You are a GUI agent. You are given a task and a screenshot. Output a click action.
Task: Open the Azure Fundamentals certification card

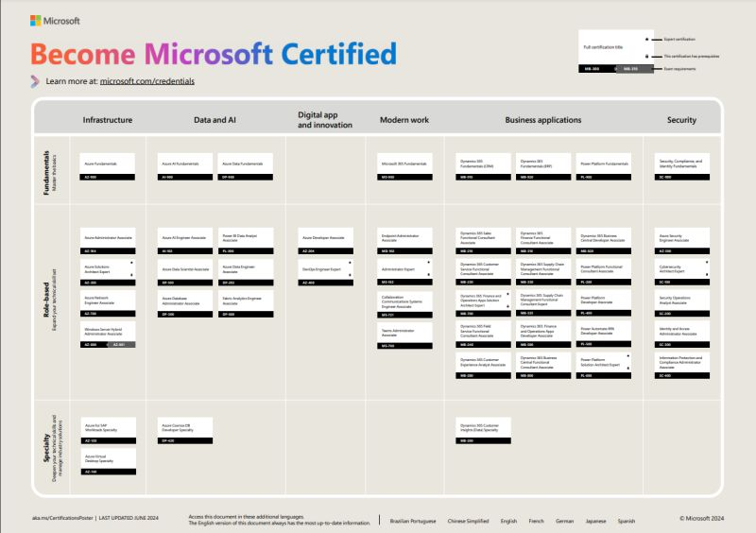click(x=107, y=167)
